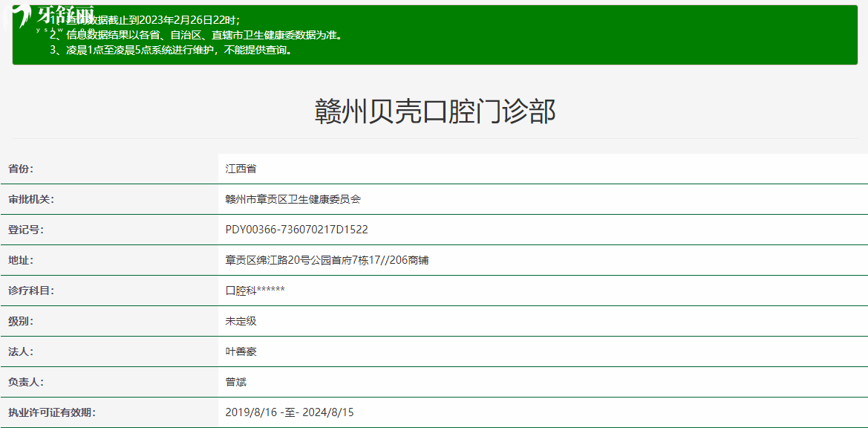Click the 登记号 label
868x428 pixels.
(25, 230)
